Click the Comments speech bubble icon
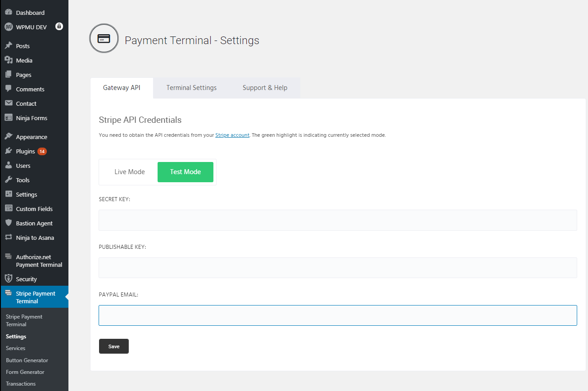The image size is (588, 391). pyautogui.click(x=8, y=89)
